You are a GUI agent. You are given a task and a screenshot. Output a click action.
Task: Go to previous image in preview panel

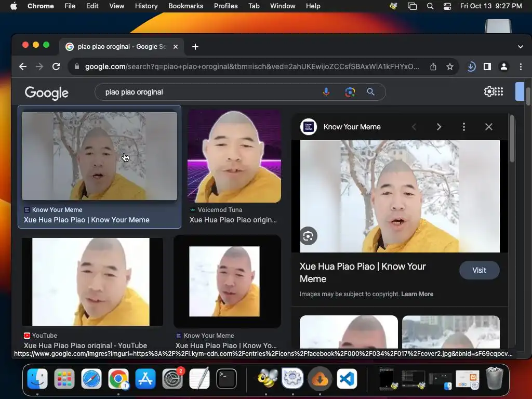[414, 127]
